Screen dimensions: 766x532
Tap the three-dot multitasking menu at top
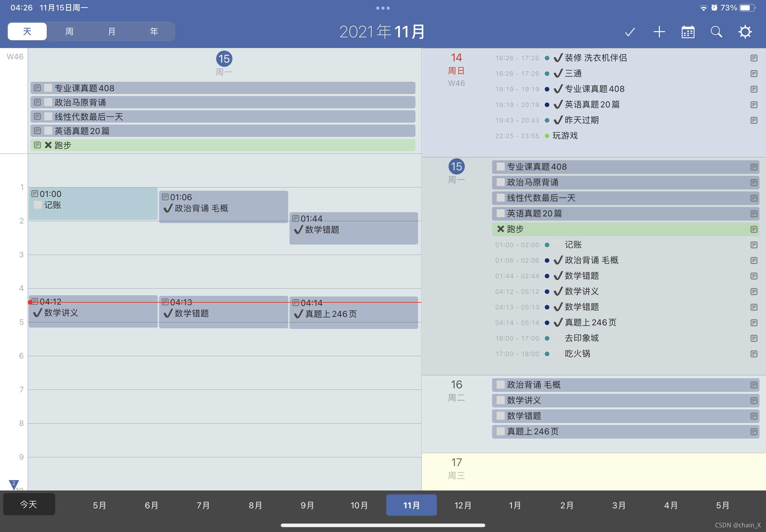383,8
